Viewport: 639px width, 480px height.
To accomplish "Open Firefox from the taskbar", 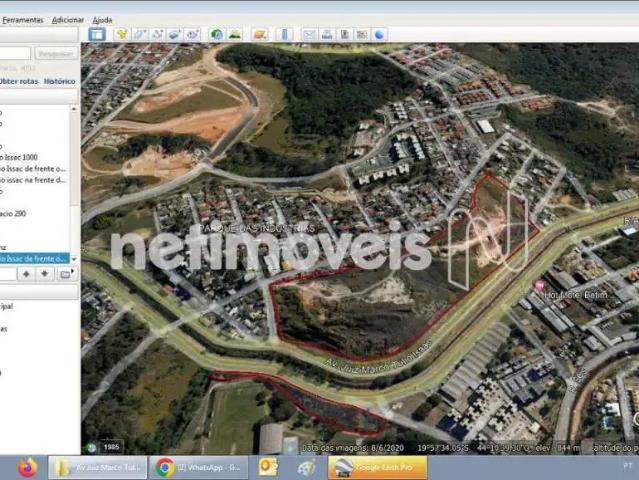I will (x=28, y=467).
